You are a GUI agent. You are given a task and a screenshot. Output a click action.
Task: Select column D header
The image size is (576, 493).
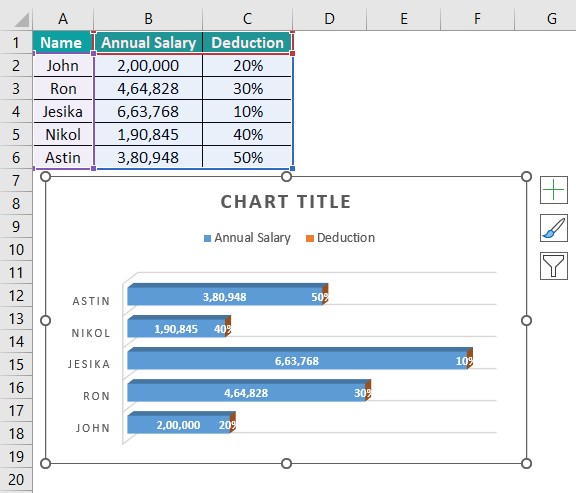(330, 18)
